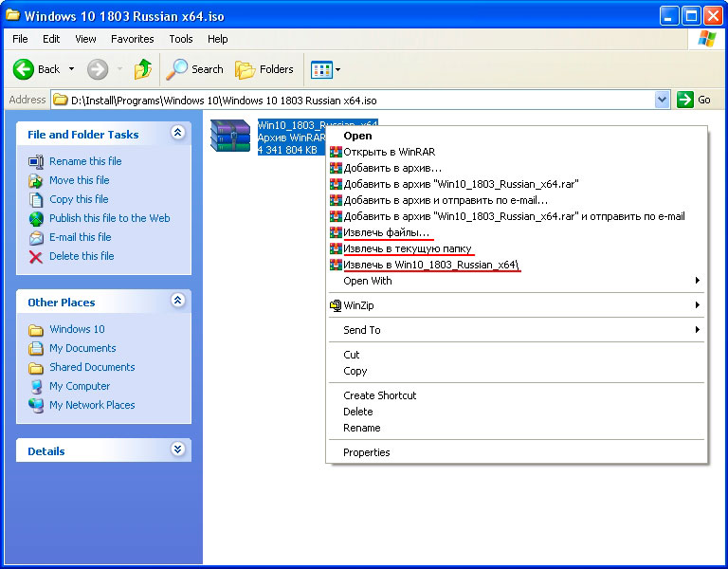Go up one folder level
Screen dimensions: 728x569
142,69
